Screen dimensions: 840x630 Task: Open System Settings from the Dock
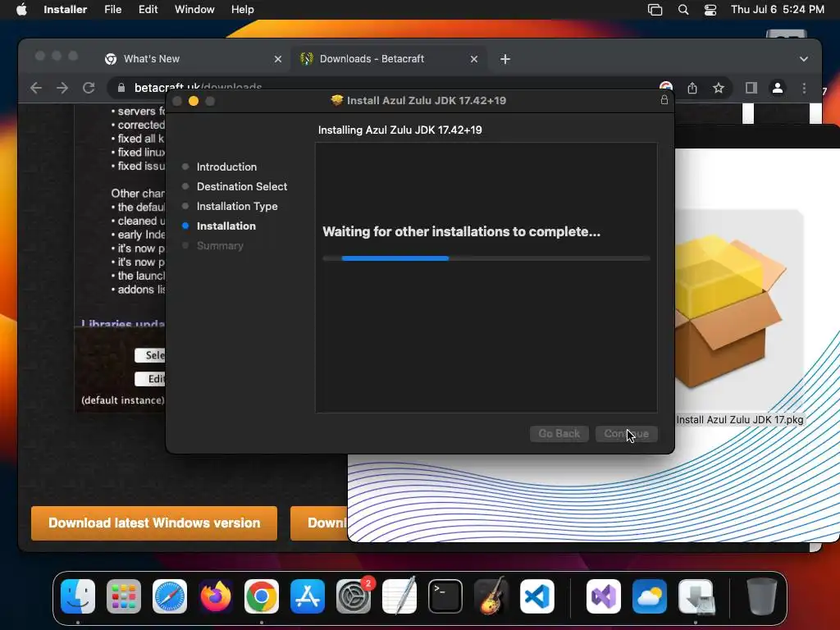click(x=354, y=596)
